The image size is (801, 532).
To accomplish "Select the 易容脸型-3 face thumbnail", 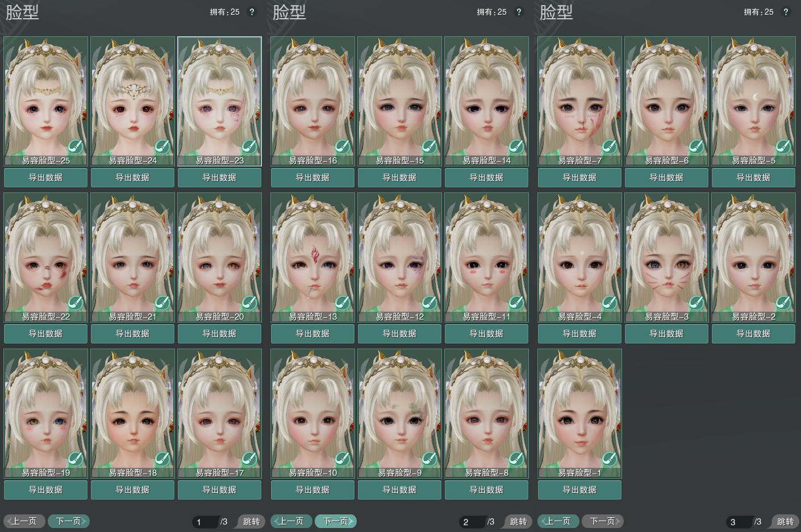I will coord(667,257).
